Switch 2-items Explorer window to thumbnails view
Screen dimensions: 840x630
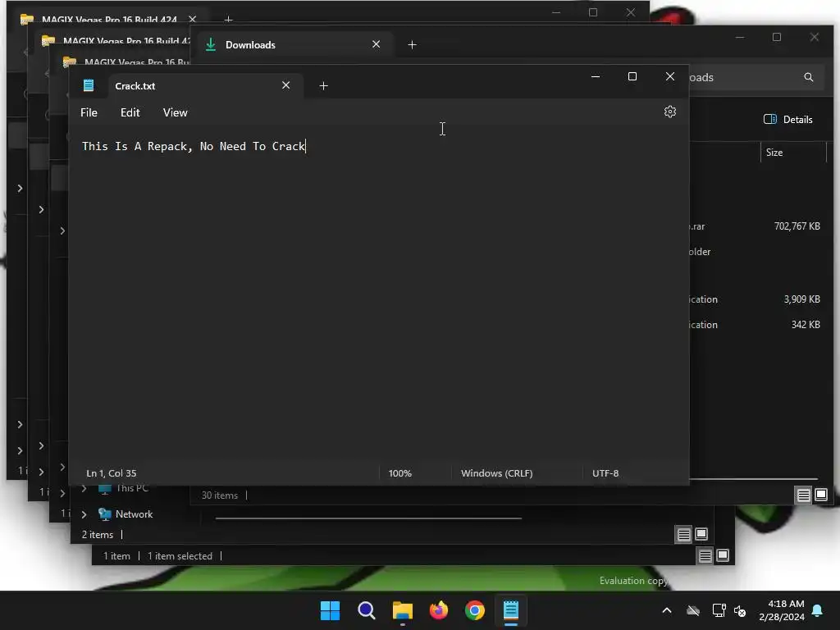click(701, 534)
